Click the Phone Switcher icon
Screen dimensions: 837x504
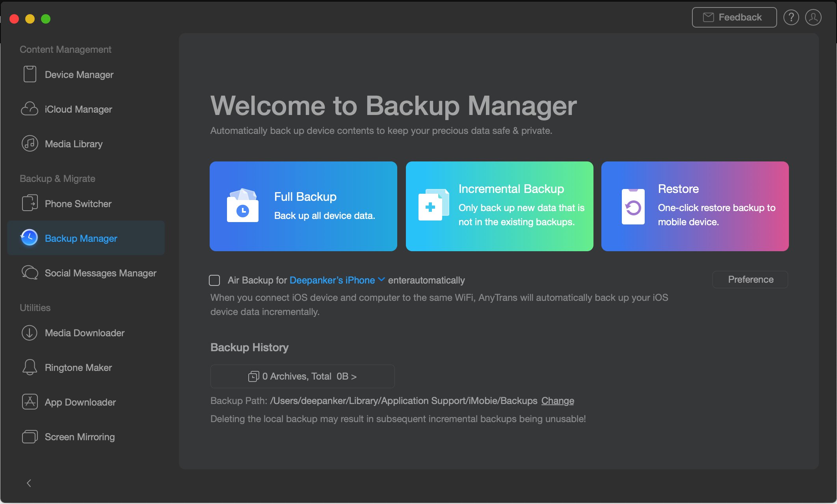click(30, 203)
